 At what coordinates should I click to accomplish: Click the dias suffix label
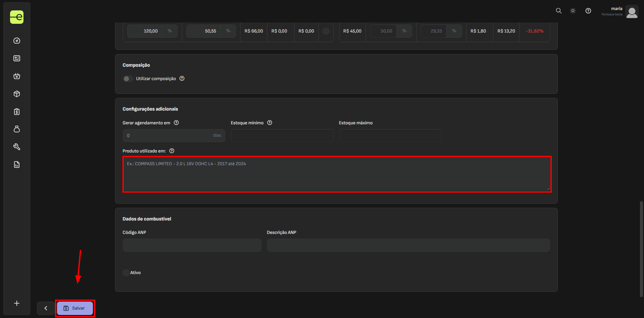pyautogui.click(x=217, y=135)
